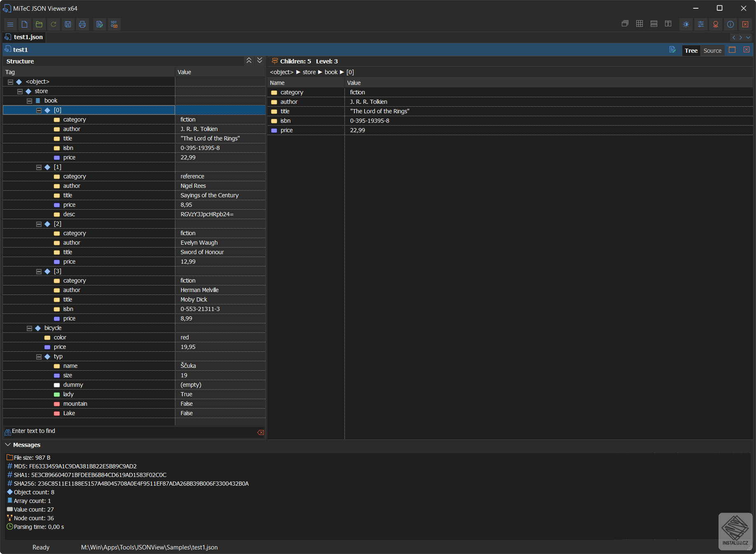Collapse the Messages panel
Screen dimensions: 756x554
coord(7,445)
